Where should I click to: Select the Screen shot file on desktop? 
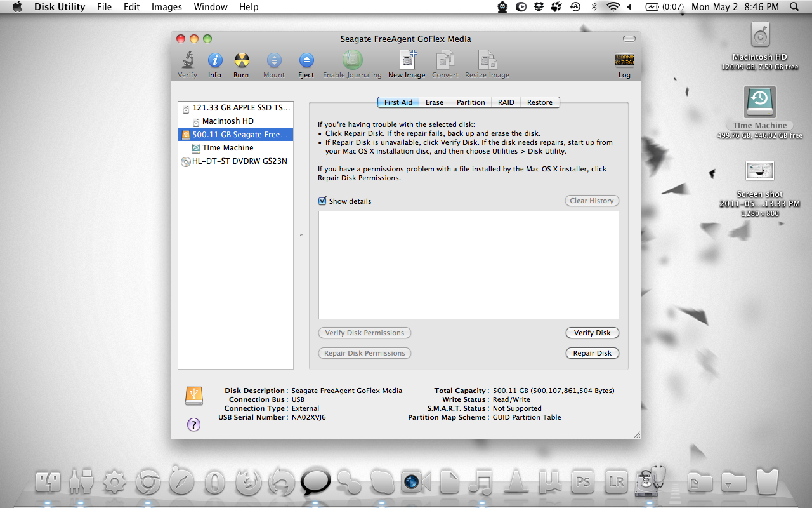click(760, 170)
